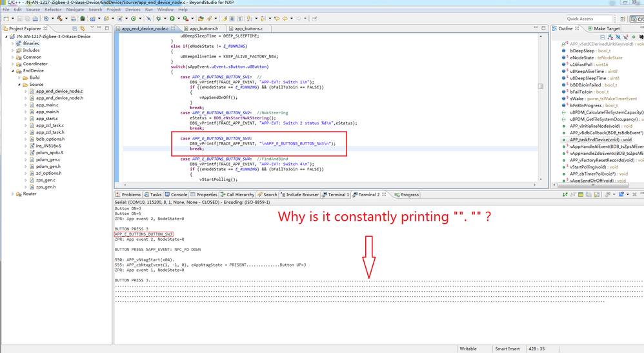644x353 pixels.
Task: Collapse the EndDevice folder
Action: point(13,71)
